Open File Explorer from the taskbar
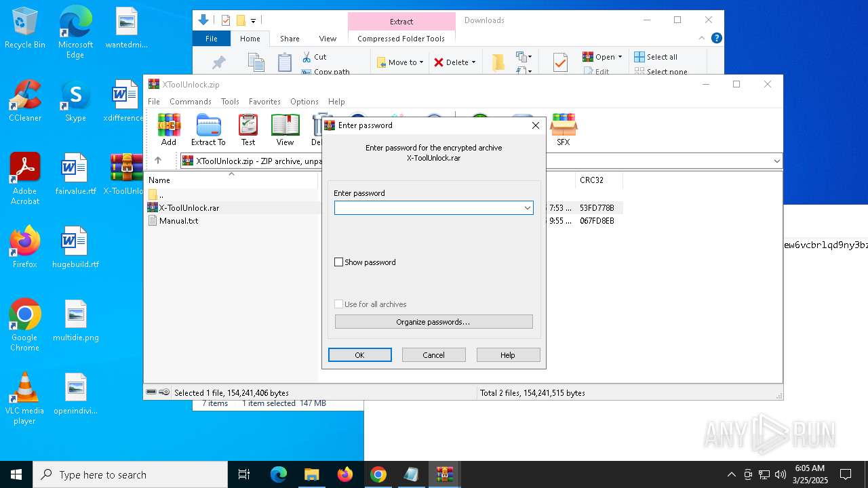This screenshot has height=488, width=868. pos(311,474)
